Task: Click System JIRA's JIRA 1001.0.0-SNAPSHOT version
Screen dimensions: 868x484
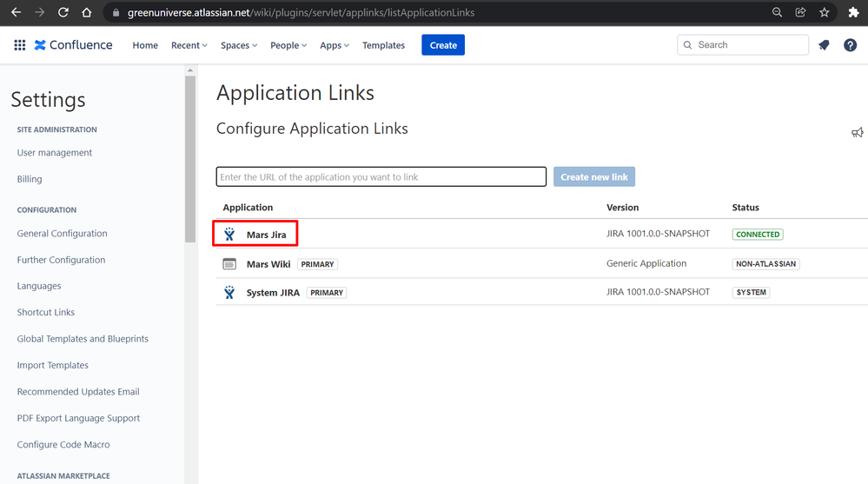Action: [x=658, y=292]
